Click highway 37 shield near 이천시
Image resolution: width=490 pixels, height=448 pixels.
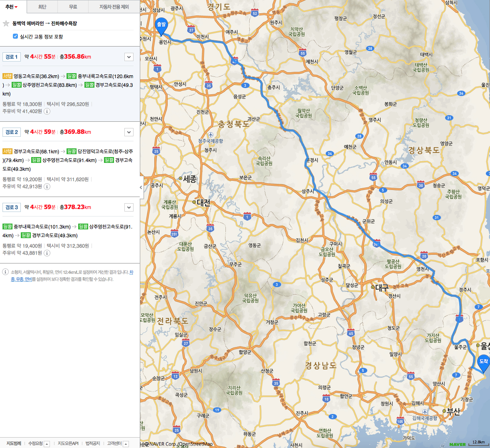pos(191,30)
